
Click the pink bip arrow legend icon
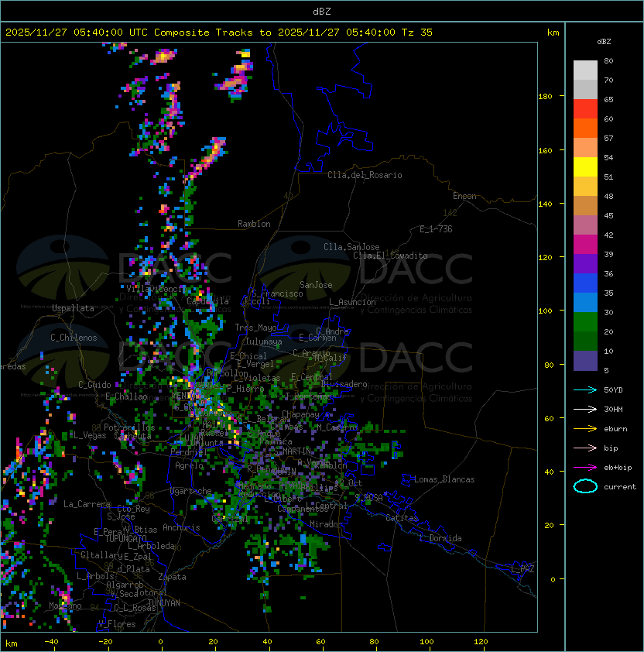tap(585, 448)
